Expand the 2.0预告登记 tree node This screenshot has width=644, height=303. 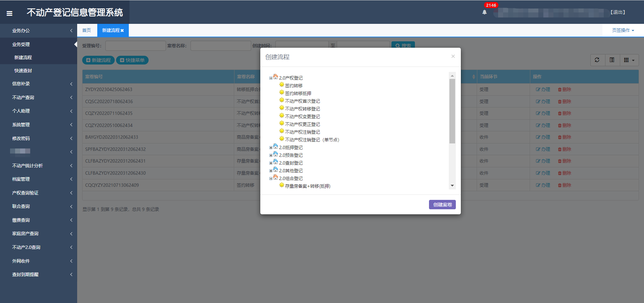(271, 155)
